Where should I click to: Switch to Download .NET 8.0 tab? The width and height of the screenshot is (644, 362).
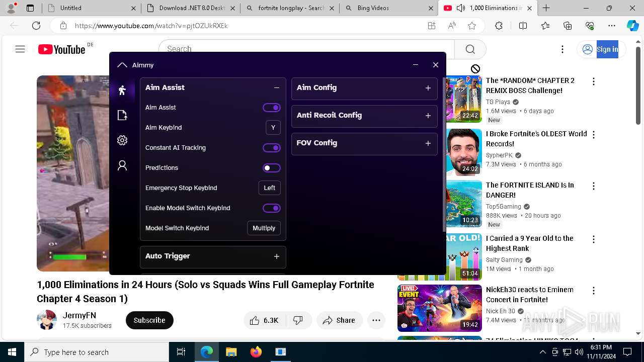click(191, 8)
